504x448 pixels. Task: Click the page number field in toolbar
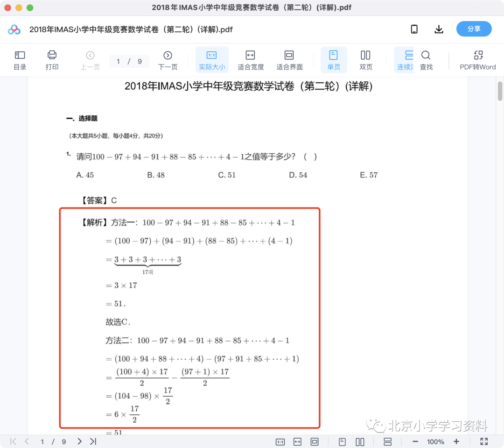pyautogui.click(x=129, y=61)
